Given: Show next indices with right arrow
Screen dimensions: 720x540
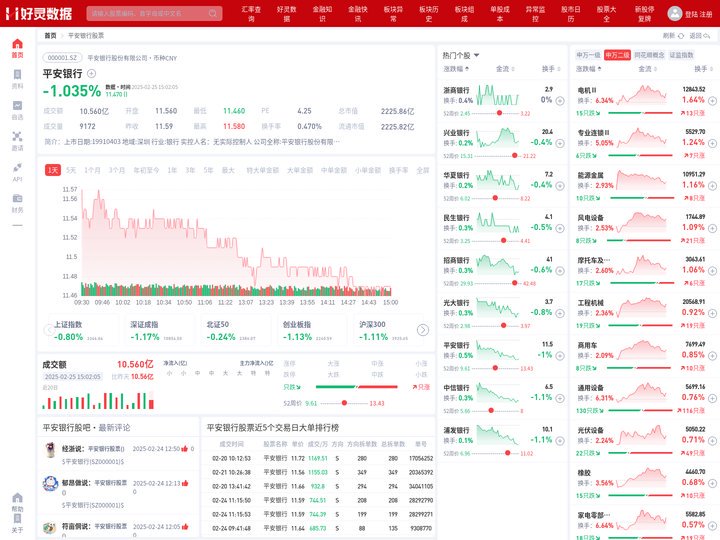Looking at the screenshot, I should (x=423, y=330).
